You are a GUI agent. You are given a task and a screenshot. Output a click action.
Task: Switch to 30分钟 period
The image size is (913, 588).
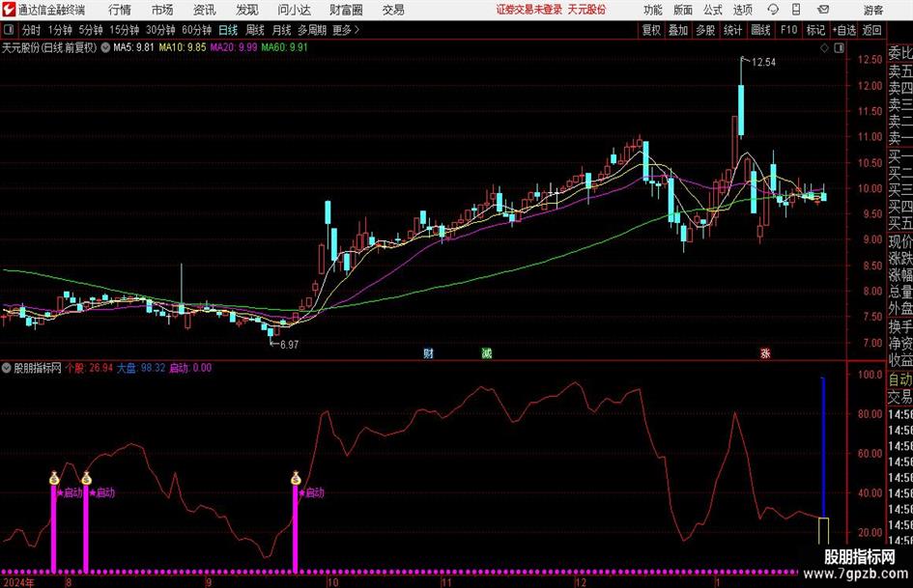point(160,30)
